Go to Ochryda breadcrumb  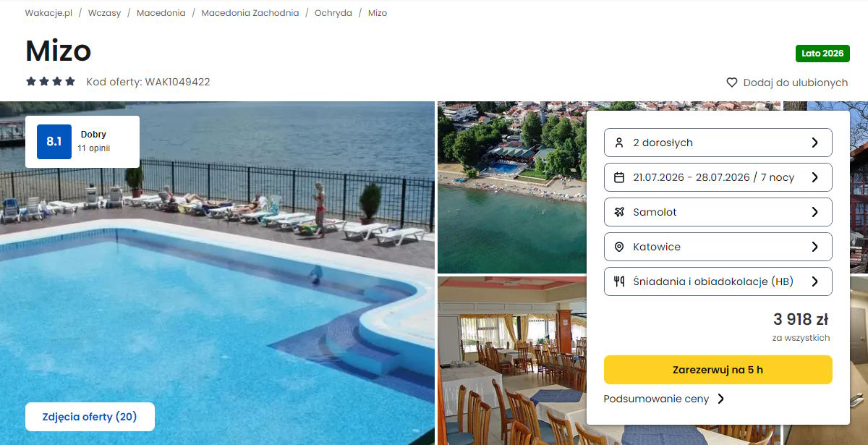(x=333, y=13)
